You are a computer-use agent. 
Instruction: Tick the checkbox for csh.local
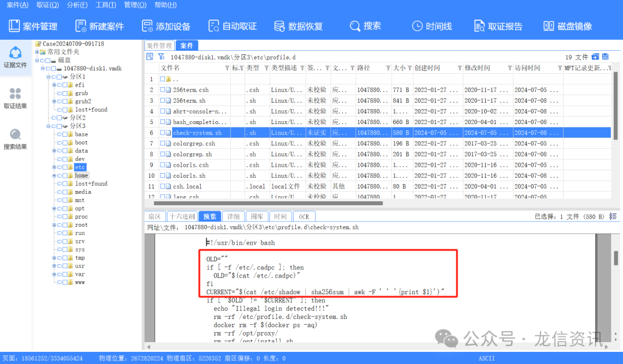163,186
